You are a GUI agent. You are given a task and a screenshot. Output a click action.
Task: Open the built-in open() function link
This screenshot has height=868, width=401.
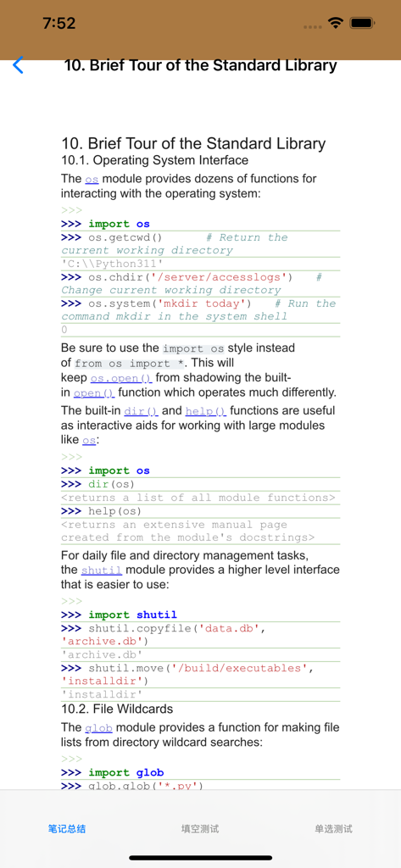coord(94,393)
